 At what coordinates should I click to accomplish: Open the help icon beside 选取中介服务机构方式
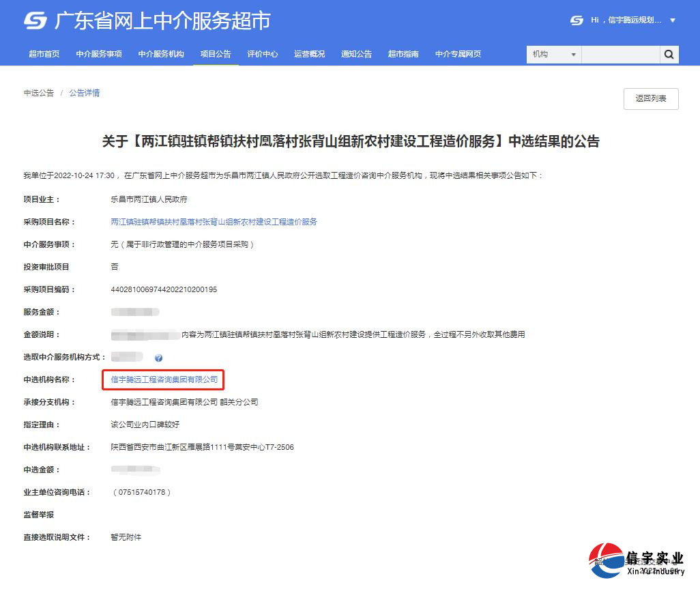tap(159, 356)
